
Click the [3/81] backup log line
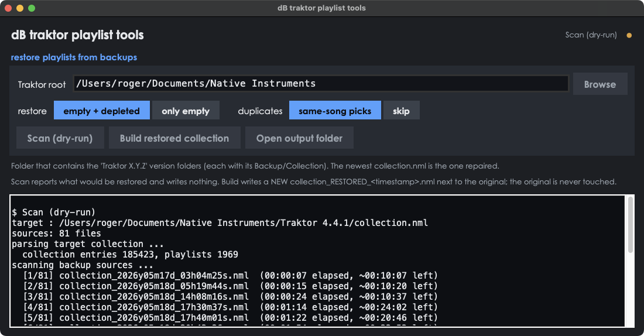click(x=231, y=297)
